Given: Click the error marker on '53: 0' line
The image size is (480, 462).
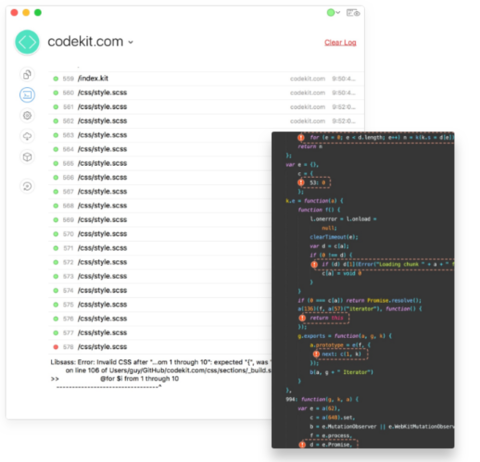Looking at the screenshot, I should 301,183.
